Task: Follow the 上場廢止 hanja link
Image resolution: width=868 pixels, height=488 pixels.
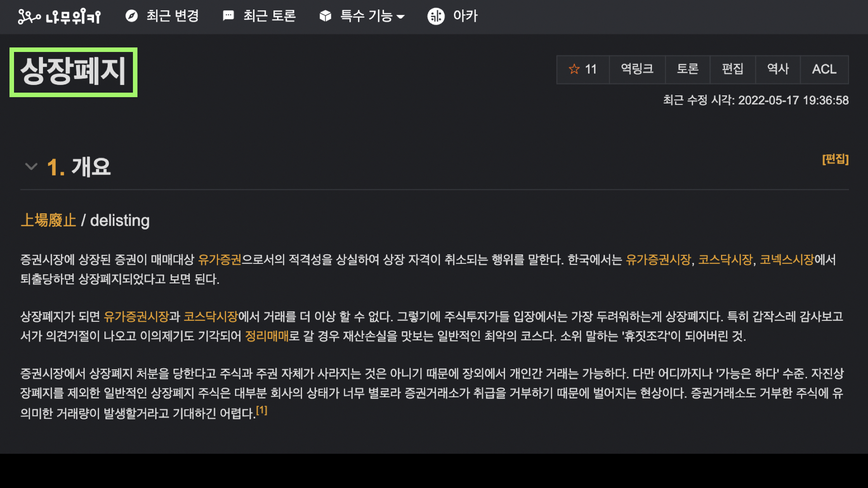Action: point(48,221)
